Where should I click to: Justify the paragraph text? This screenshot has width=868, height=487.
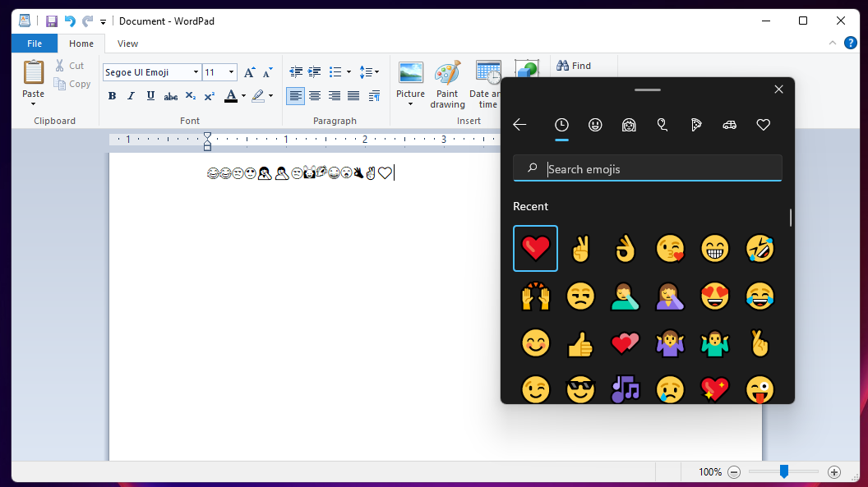[353, 95]
